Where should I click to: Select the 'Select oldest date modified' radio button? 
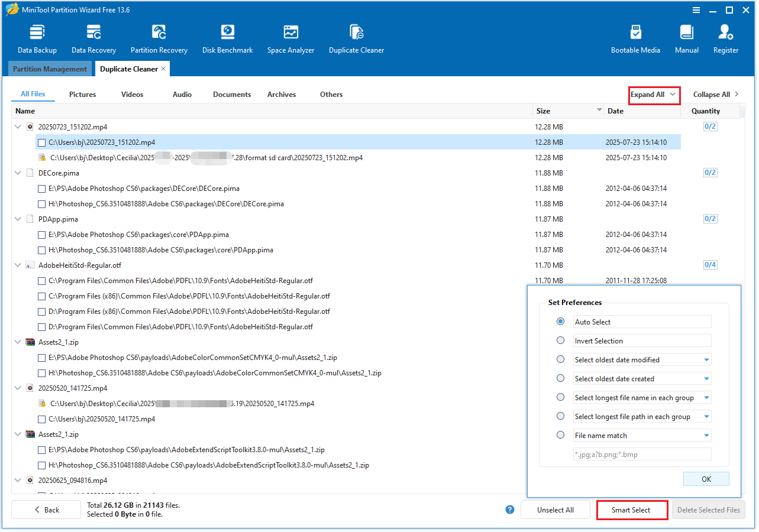tap(561, 359)
